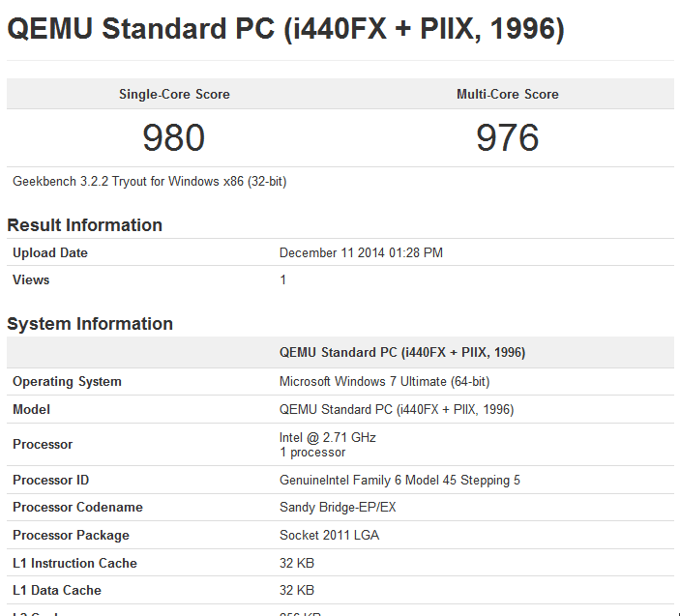This screenshot has height=616, width=680.
Task: Click the Operating System row label
Action: (x=67, y=381)
